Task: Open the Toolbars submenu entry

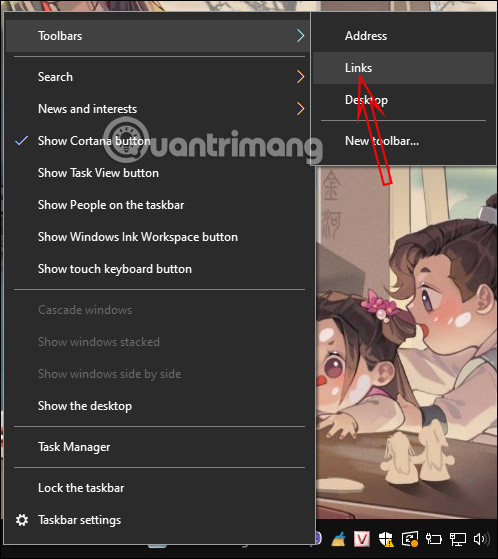Action: point(157,36)
